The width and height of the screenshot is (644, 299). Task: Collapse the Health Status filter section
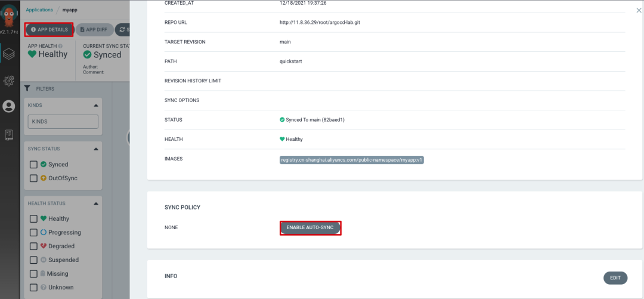click(96, 203)
